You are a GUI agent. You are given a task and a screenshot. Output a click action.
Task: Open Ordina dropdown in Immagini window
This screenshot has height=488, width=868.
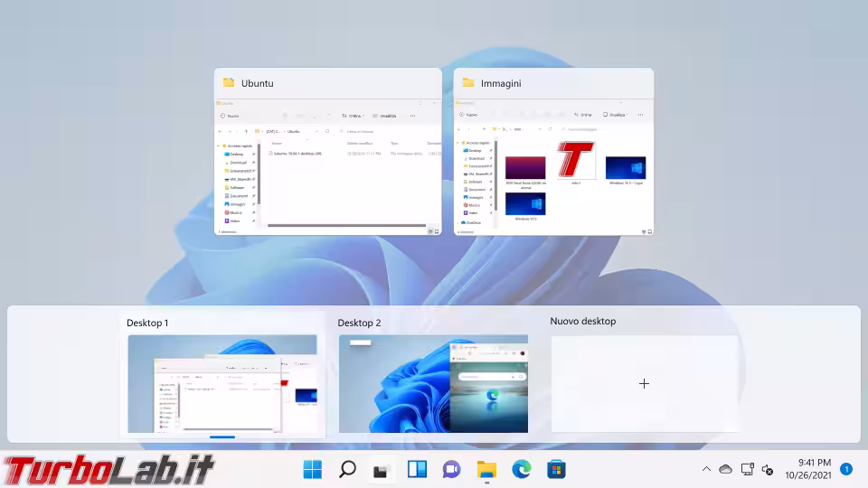(x=583, y=115)
